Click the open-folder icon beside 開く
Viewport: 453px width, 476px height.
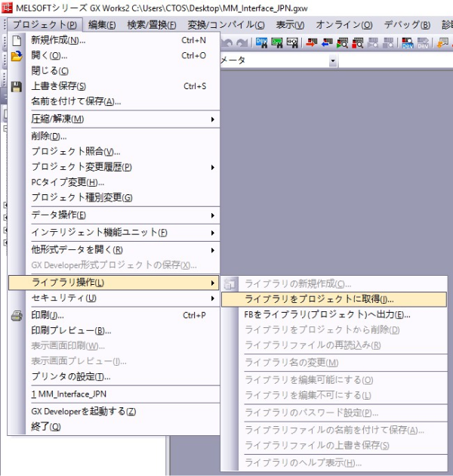pyautogui.click(x=17, y=56)
